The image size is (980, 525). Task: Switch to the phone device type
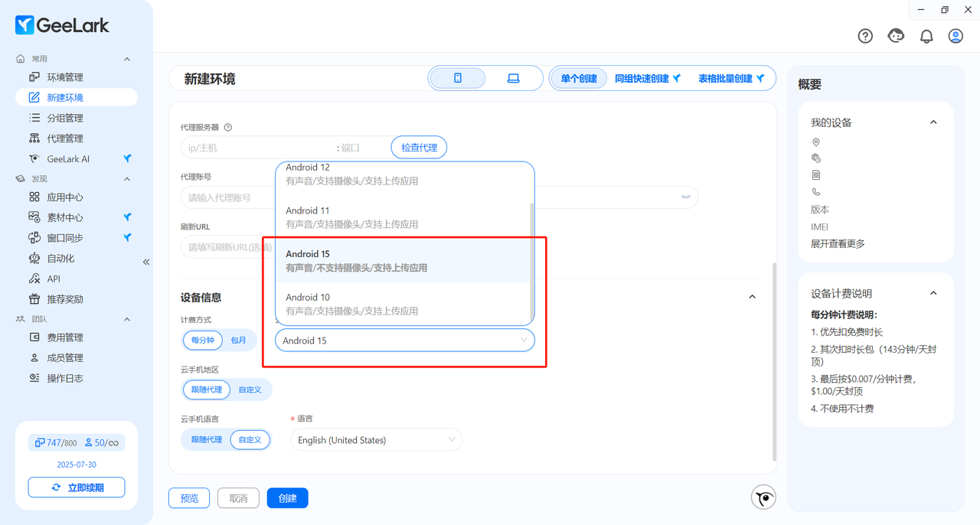coord(458,78)
